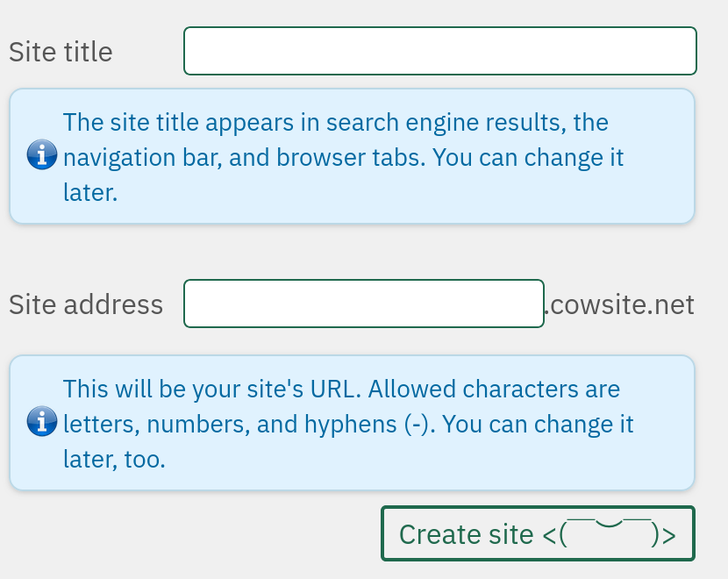The height and width of the screenshot is (579, 728).
Task: Click Create site to submit the form
Action: coord(537,533)
